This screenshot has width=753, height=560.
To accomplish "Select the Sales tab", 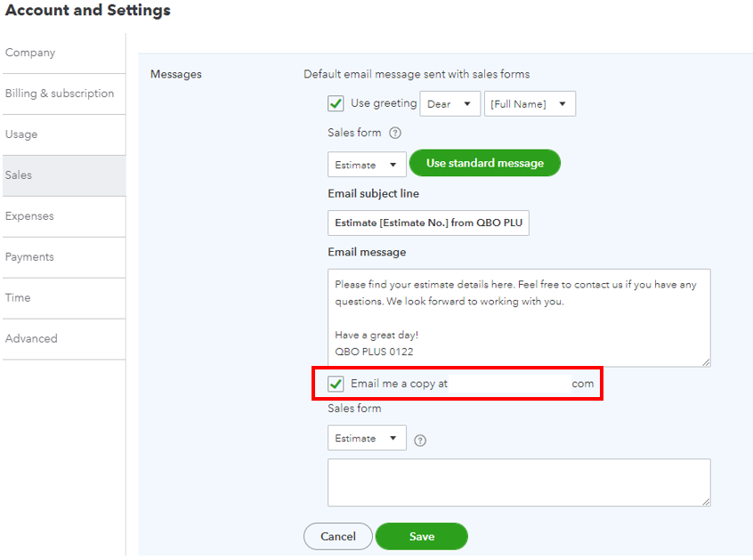I will pyautogui.click(x=19, y=175).
